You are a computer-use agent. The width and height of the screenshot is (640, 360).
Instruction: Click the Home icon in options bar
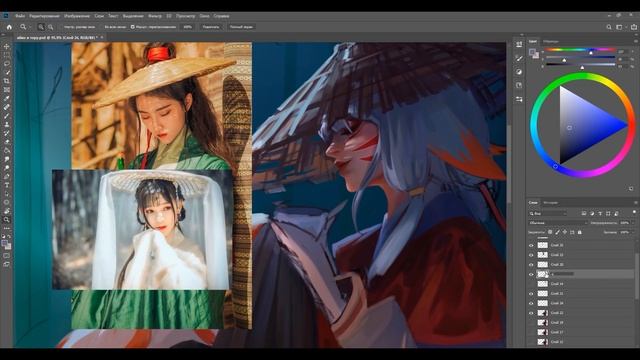click(9, 27)
